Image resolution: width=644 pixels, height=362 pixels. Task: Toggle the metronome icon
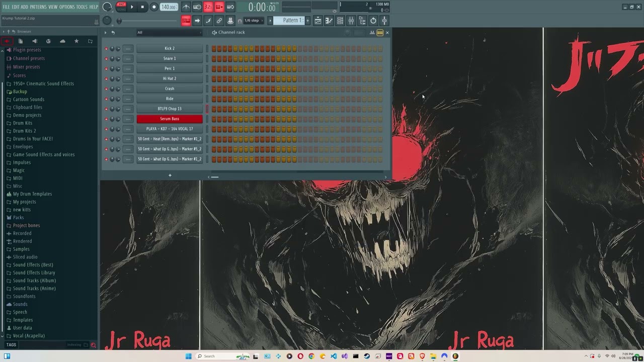186,7
